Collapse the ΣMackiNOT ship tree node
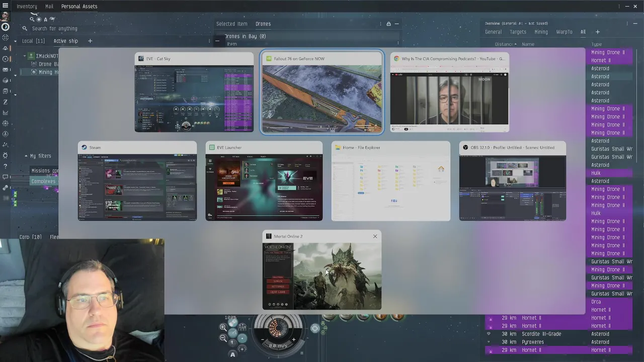This screenshot has height=362, width=644. (x=25, y=56)
